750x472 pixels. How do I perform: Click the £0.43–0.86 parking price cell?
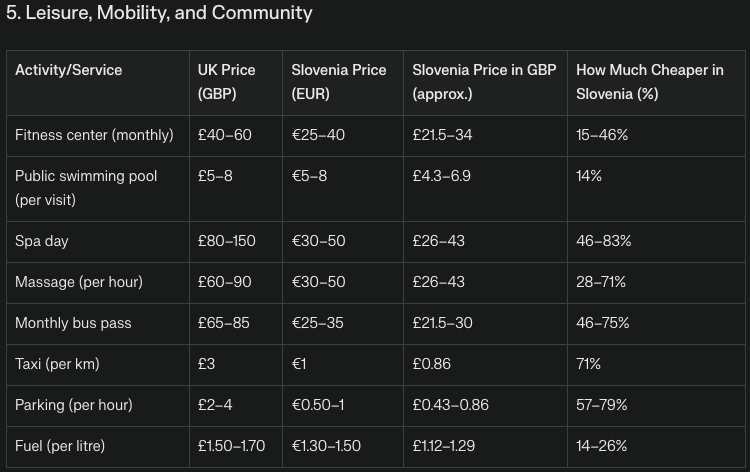tap(451, 405)
